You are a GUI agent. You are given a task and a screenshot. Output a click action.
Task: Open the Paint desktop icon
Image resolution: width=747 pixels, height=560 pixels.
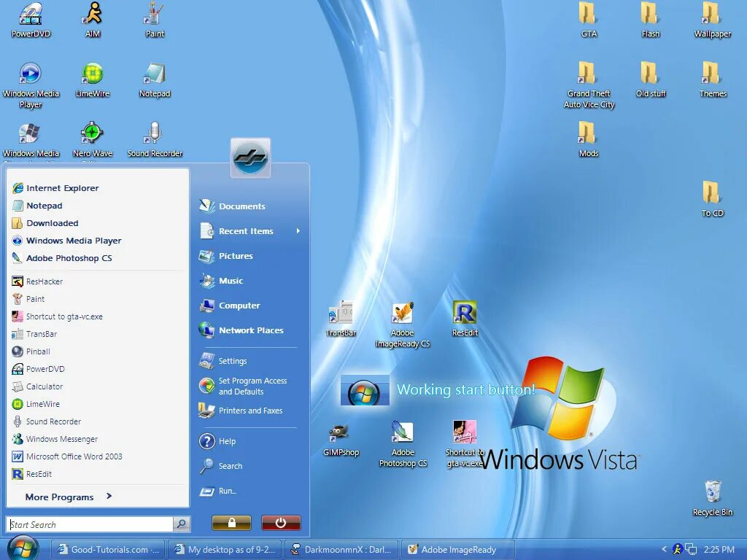point(155,20)
